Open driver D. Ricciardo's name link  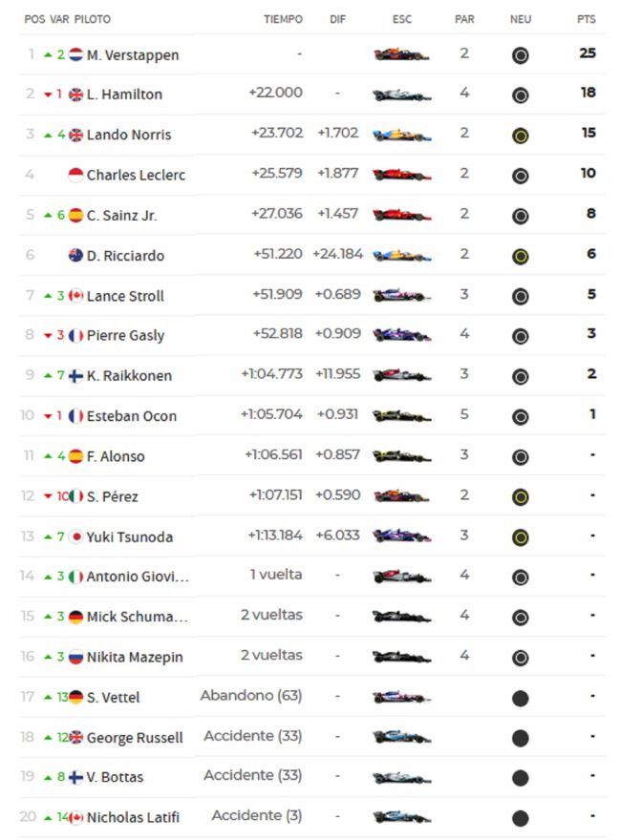(x=125, y=256)
